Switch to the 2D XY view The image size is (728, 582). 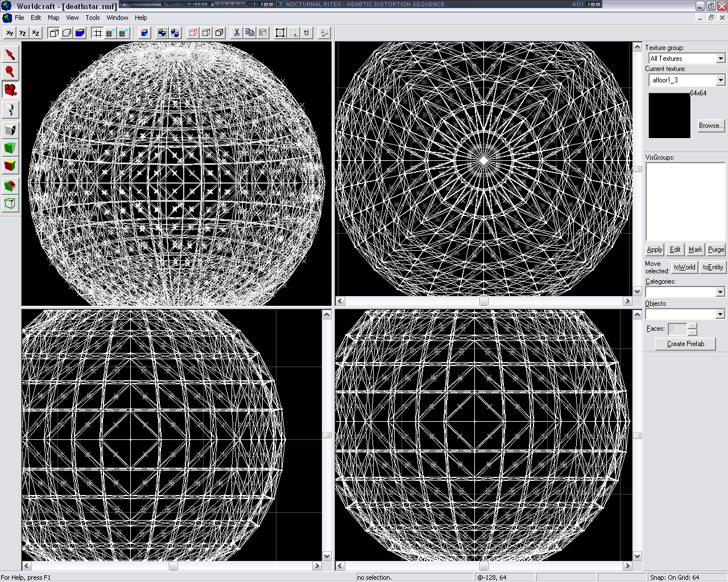(x=10, y=33)
